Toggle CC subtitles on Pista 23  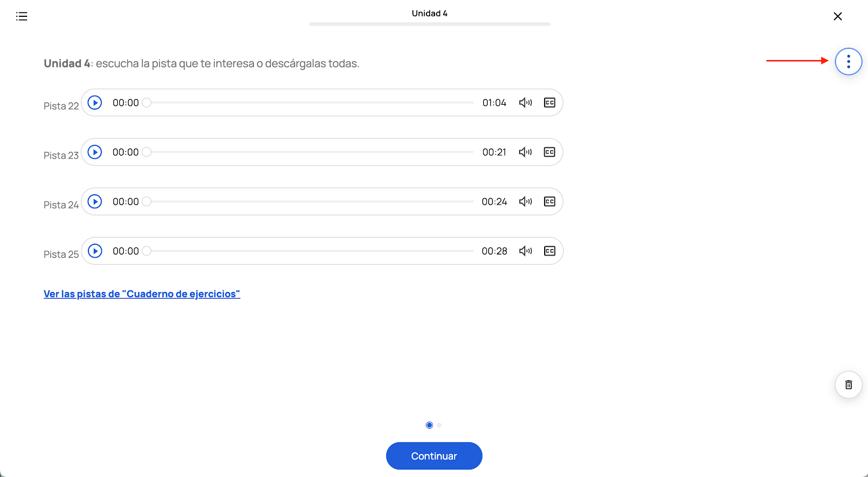coord(550,152)
